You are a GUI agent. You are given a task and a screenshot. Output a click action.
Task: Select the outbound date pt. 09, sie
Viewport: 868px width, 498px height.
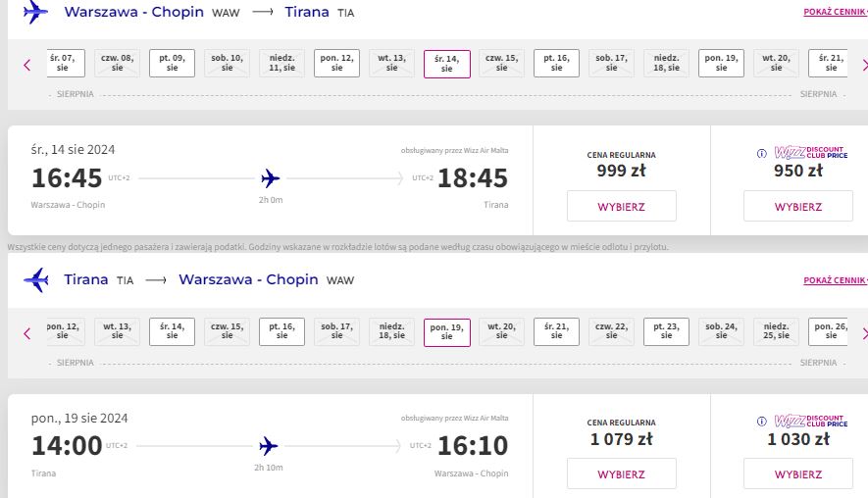pyautogui.click(x=173, y=63)
